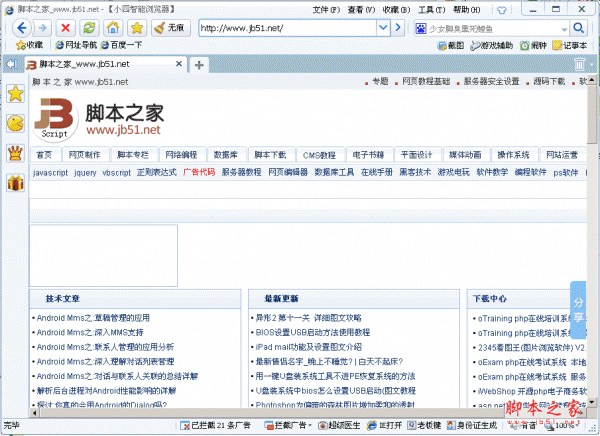Screen dimensions: 600x436
Task: Open 服务器安全设置 top link
Action: tap(491, 81)
